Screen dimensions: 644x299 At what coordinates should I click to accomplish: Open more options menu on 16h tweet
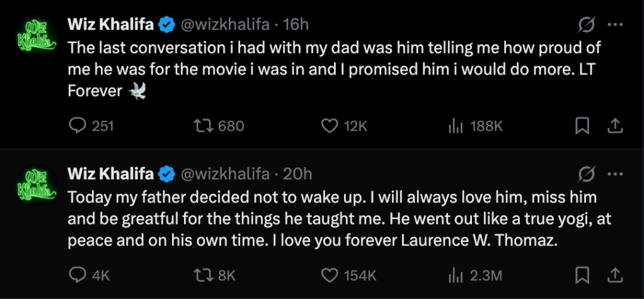point(614,25)
